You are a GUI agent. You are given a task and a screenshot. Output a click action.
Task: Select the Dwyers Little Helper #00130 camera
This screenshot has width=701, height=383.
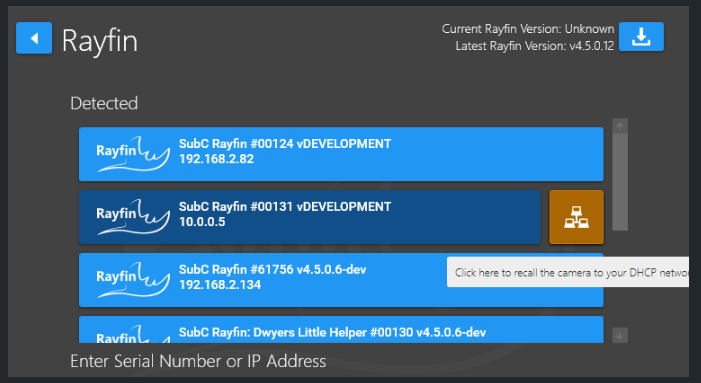pos(341,330)
